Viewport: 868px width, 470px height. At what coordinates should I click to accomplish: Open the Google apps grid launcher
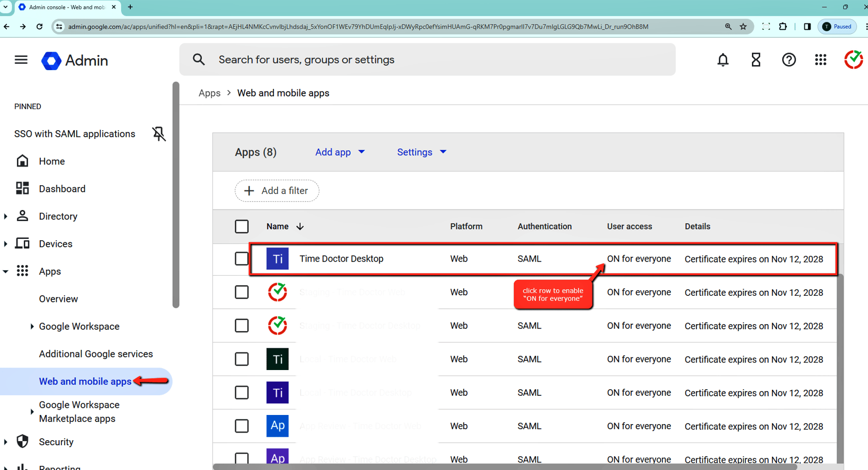coord(821,60)
